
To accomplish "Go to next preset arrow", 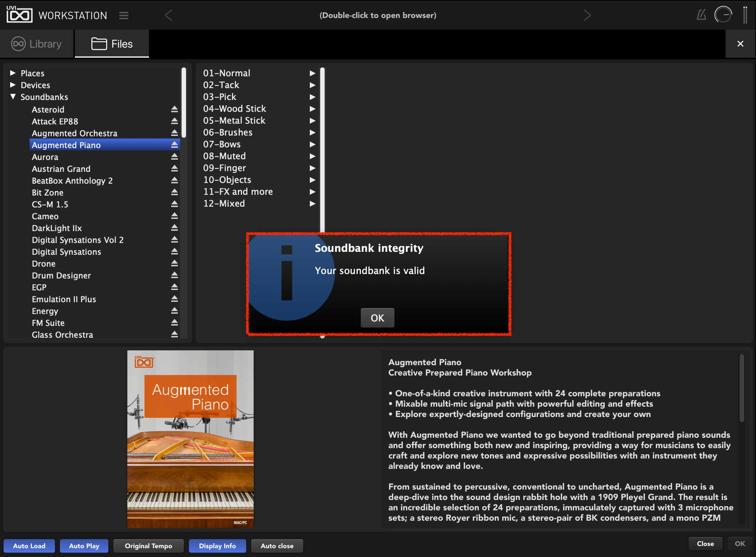I will [587, 16].
